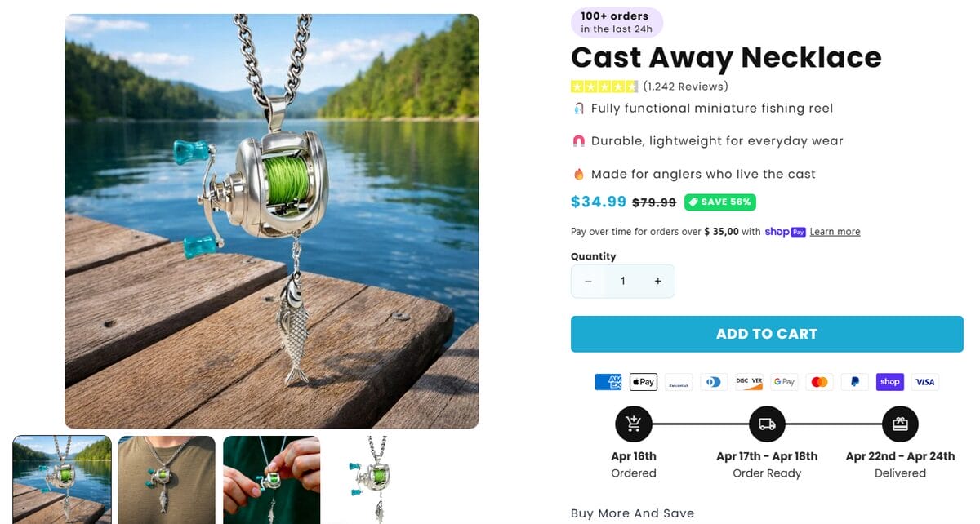Select the Google Pay payment icon

point(783,381)
